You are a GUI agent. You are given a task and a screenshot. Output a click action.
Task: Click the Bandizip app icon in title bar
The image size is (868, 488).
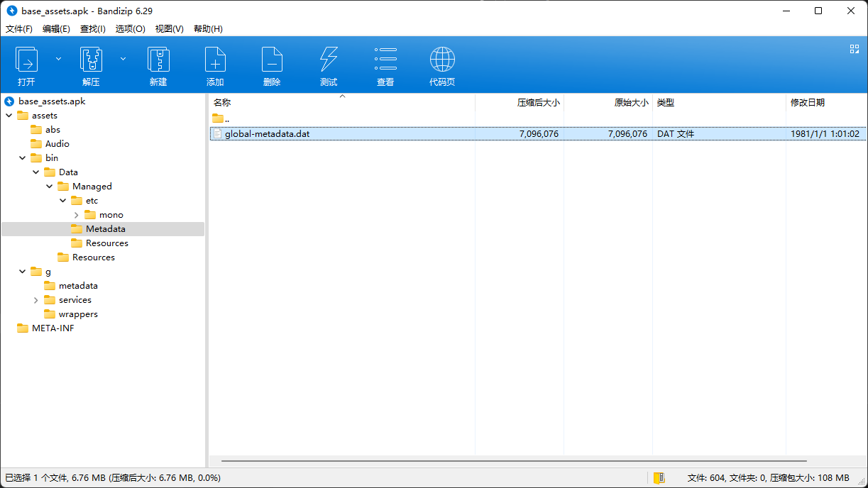click(x=11, y=11)
